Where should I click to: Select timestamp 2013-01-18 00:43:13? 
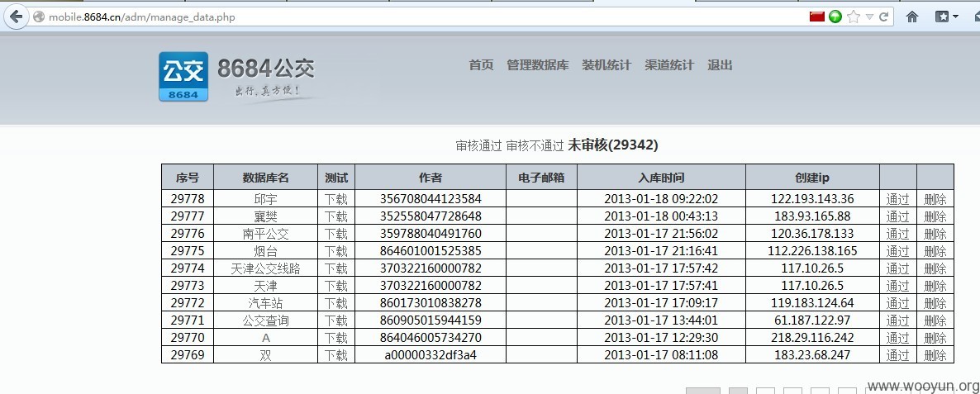coord(661,216)
